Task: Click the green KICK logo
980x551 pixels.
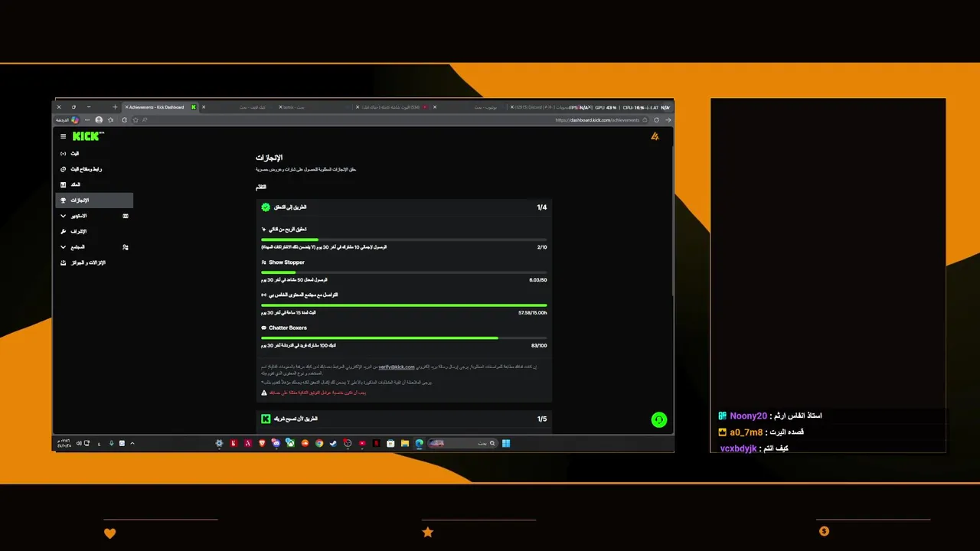Action: 88,136
